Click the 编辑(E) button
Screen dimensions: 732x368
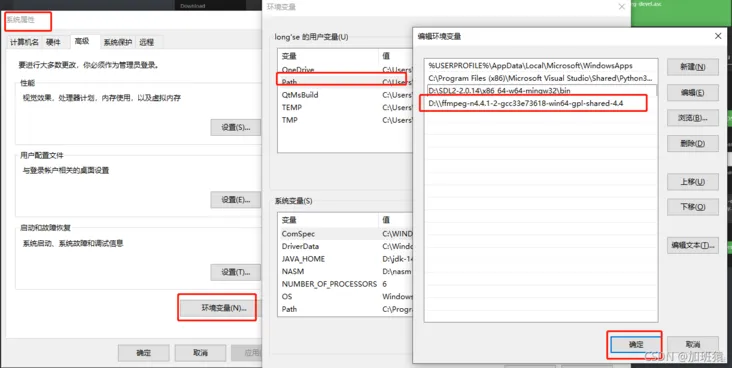click(692, 92)
